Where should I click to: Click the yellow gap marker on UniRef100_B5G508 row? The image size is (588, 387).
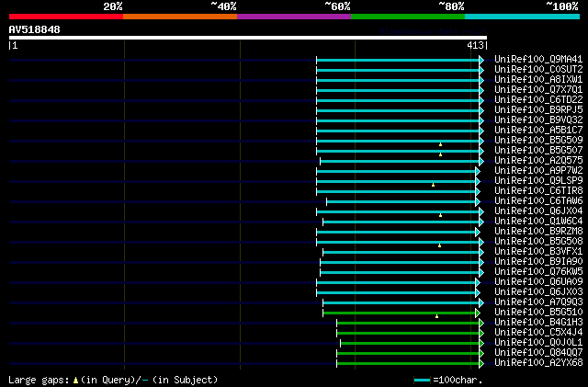(439, 245)
